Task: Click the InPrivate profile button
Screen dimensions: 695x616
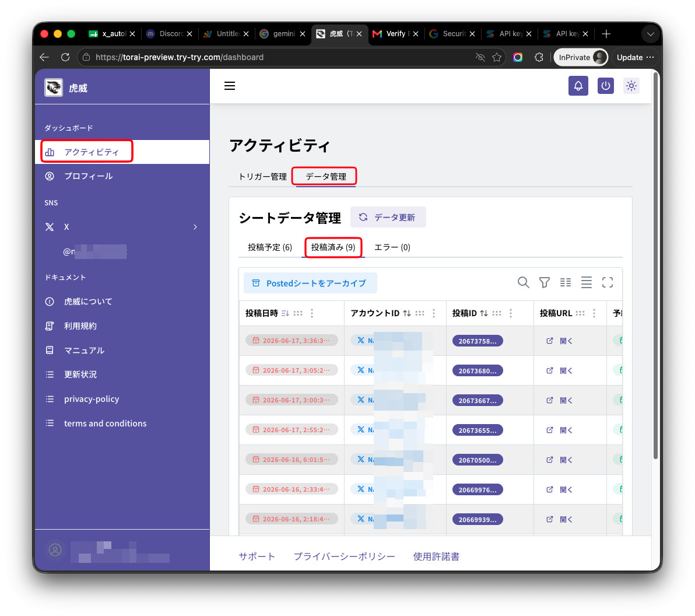Action: click(x=581, y=57)
